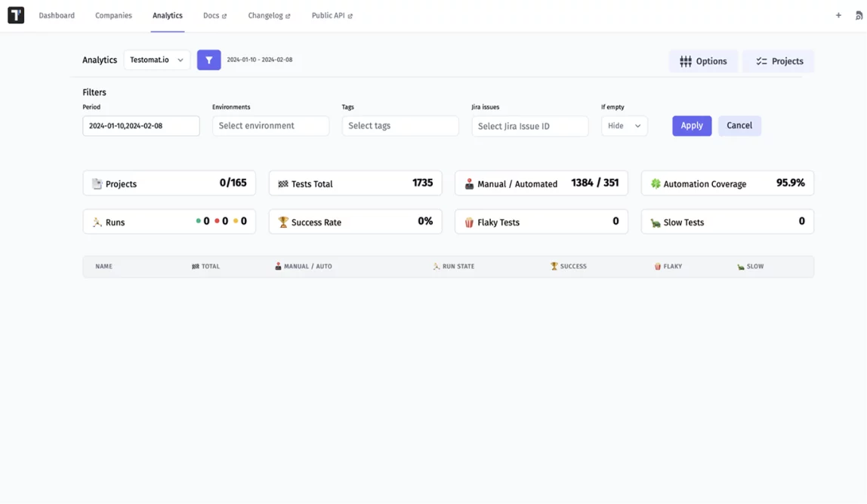Open the Testomat.io company dropdown
The height and width of the screenshot is (504, 867).
click(156, 60)
